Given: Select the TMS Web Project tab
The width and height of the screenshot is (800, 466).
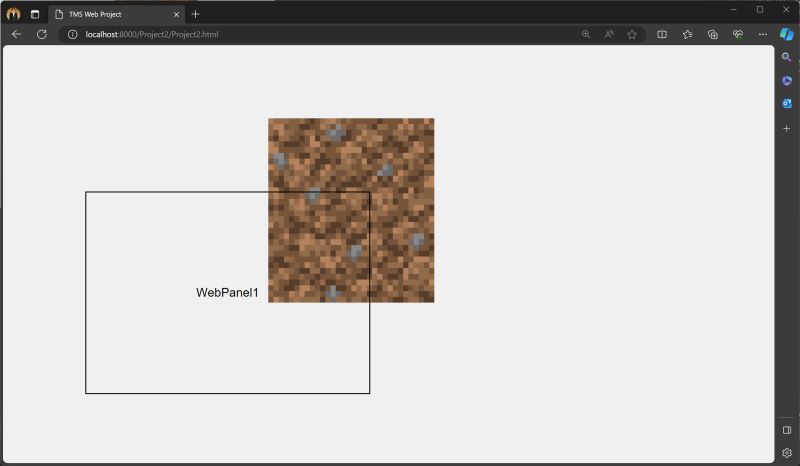Looking at the screenshot, I should pyautogui.click(x=117, y=14).
